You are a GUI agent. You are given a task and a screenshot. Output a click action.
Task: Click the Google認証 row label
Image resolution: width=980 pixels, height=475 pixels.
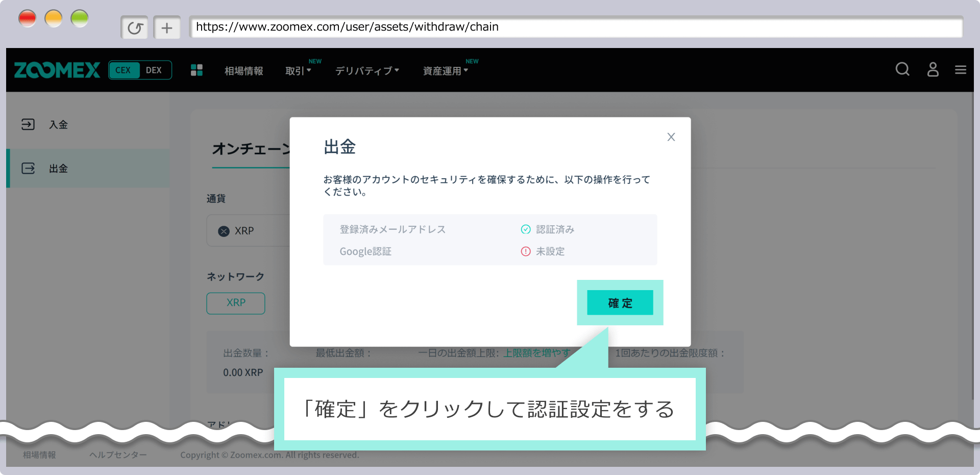tap(365, 251)
